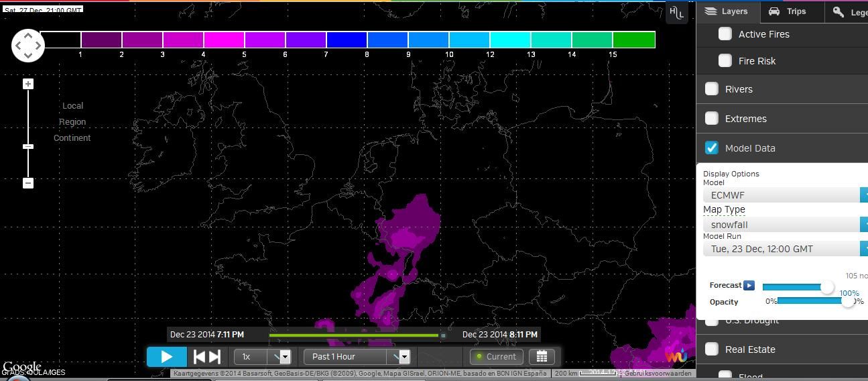Click the map copyright attribution text
This screenshot has height=381, width=868.
(x=360, y=373)
